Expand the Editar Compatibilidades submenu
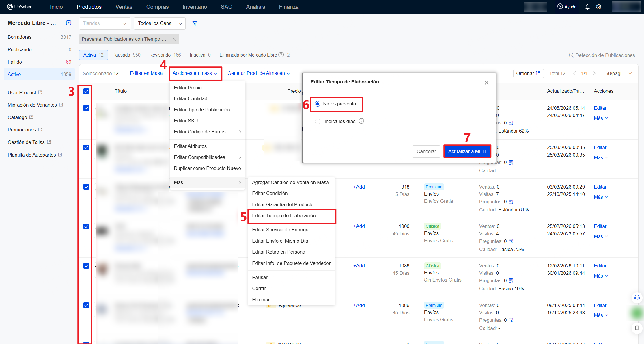644x344 pixels. (207, 157)
